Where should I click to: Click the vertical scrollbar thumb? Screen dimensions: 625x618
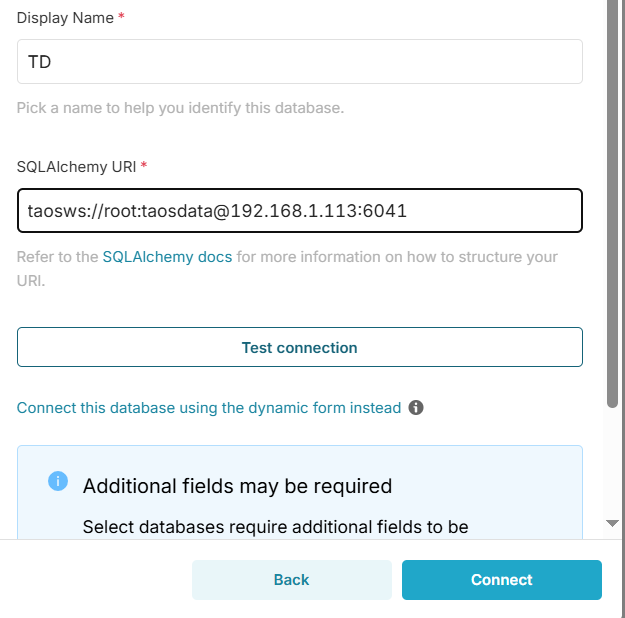point(613,200)
